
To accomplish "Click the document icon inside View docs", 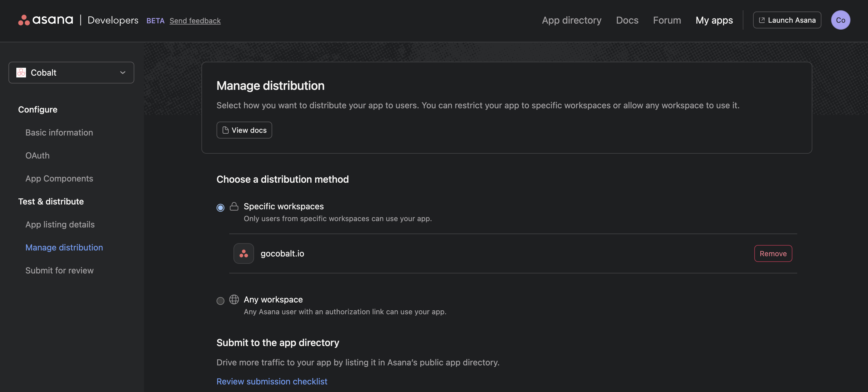I will pos(225,130).
